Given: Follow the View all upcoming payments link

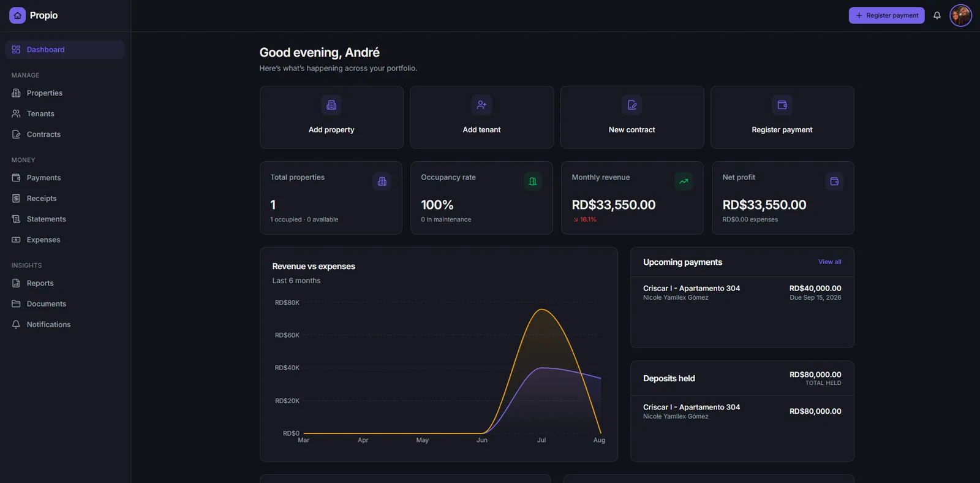Looking at the screenshot, I should tap(829, 262).
